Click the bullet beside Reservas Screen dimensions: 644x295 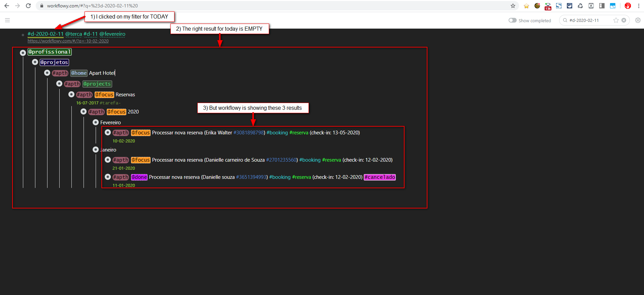coord(71,94)
